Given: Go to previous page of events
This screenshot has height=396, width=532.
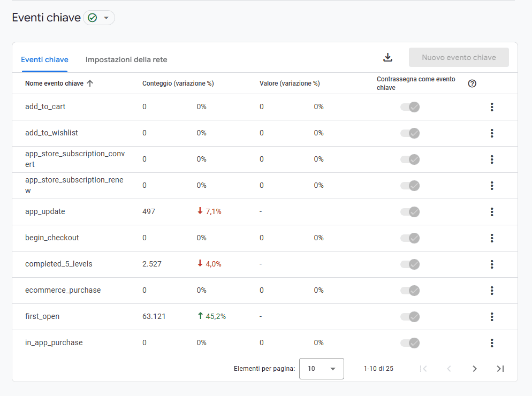Looking at the screenshot, I should point(449,369).
